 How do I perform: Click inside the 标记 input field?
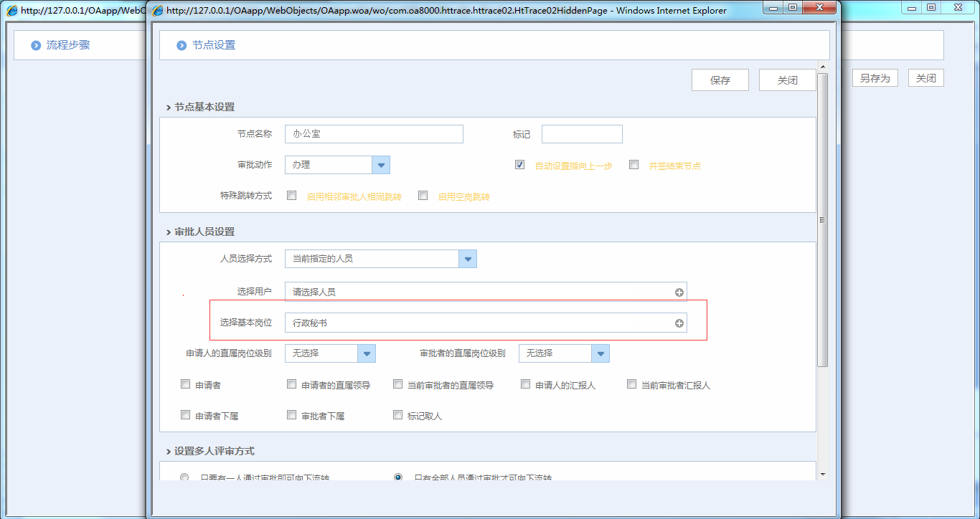pos(582,134)
